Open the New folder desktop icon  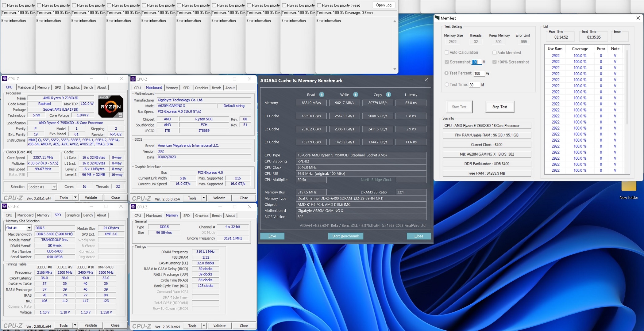pyautogui.click(x=629, y=190)
